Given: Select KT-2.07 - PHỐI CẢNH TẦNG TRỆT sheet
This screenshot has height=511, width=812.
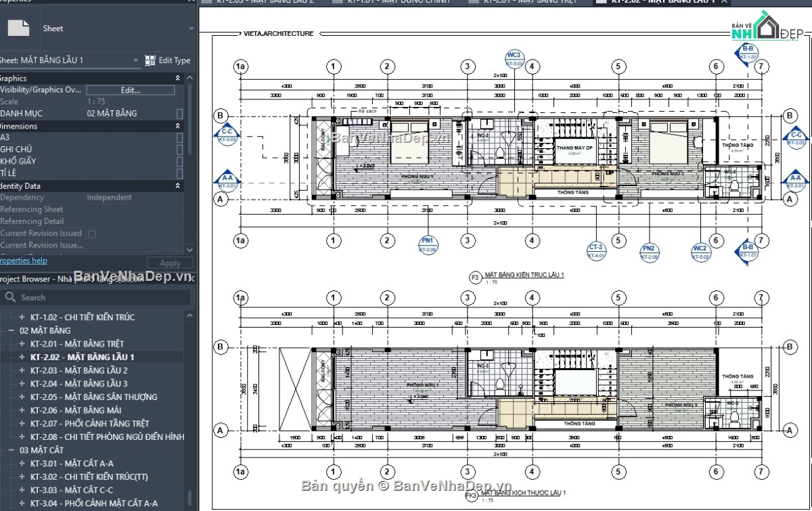Looking at the screenshot, I should tap(89, 424).
